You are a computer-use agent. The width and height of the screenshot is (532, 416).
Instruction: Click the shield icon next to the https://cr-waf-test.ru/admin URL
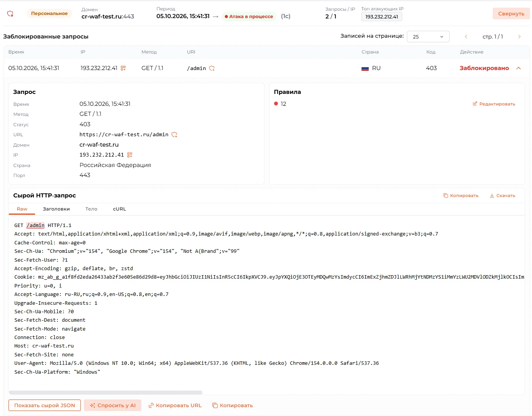tap(174, 135)
